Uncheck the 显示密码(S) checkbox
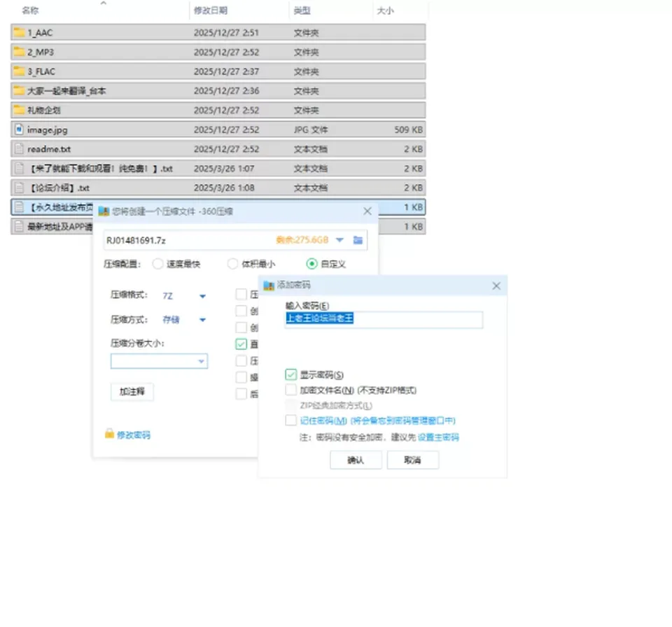 pos(290,374)
